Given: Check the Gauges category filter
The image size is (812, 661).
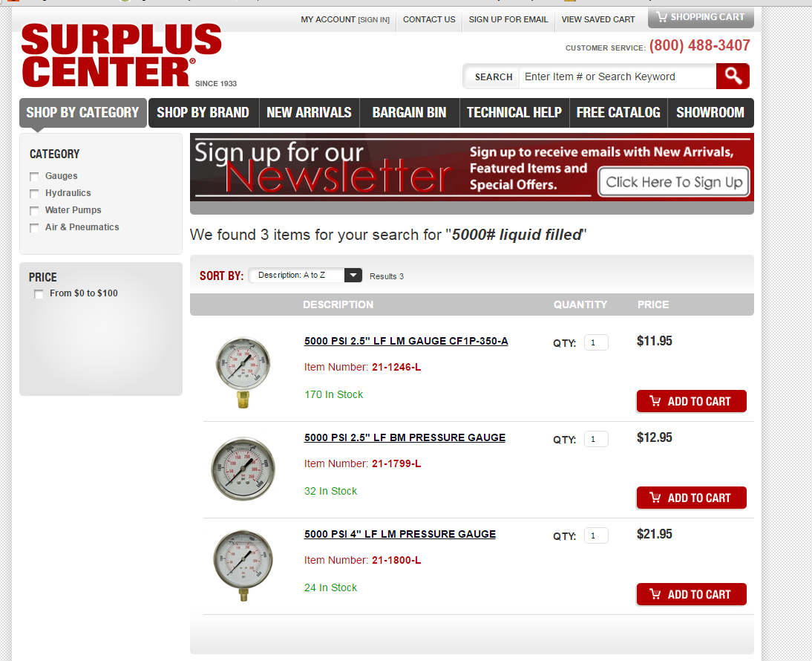Looking at the screenshot, I should coord(34,177).
